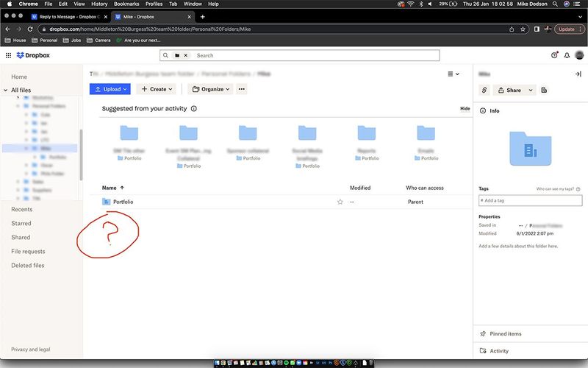Click the Add a tag input field
The height and width of the screenshot is (368, 588).
pos(530,200)
